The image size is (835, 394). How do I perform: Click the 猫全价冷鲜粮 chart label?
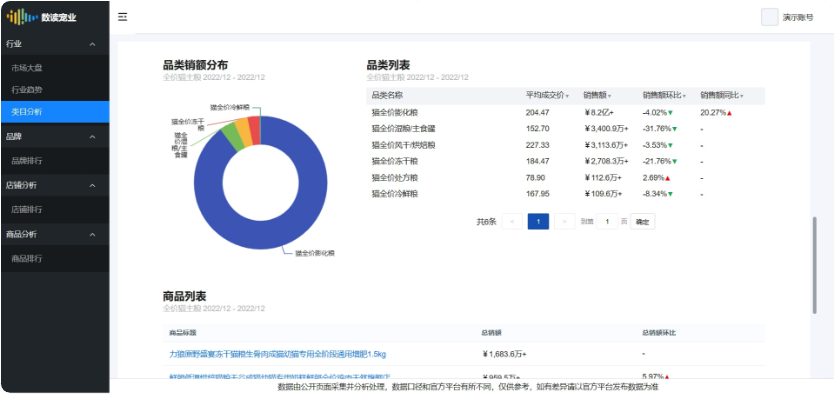point(230,107)
